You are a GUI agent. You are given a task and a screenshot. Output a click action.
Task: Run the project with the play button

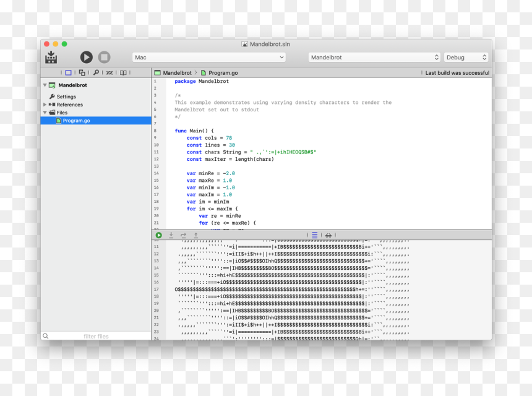tap(86, 57)
